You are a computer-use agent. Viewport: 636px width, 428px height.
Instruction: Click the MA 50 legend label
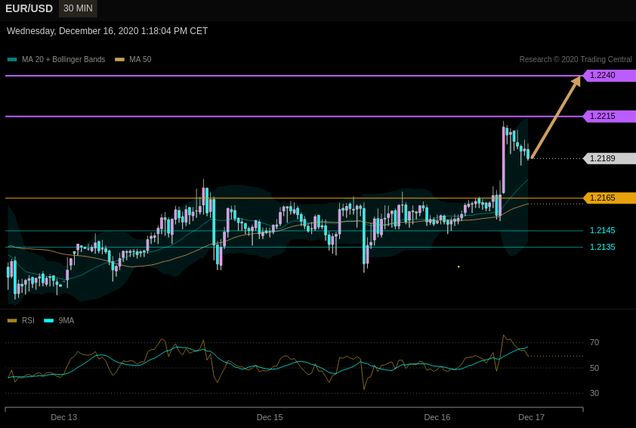pyautogui.click(x=140, y=59)
